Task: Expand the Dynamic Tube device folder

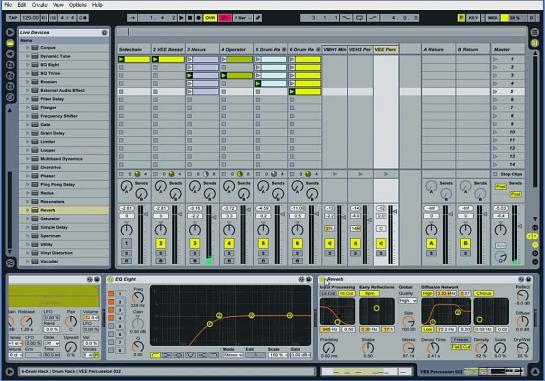Action: [x=27, y=56]
